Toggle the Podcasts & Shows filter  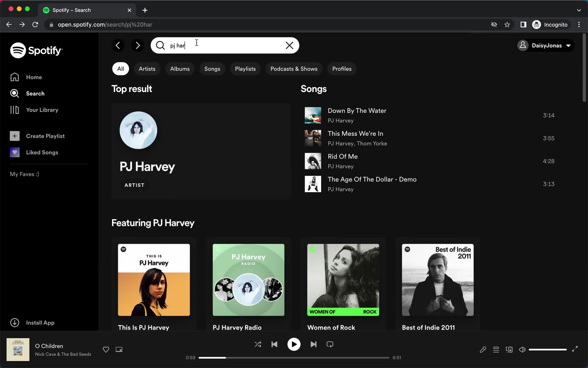coord(294,69)
